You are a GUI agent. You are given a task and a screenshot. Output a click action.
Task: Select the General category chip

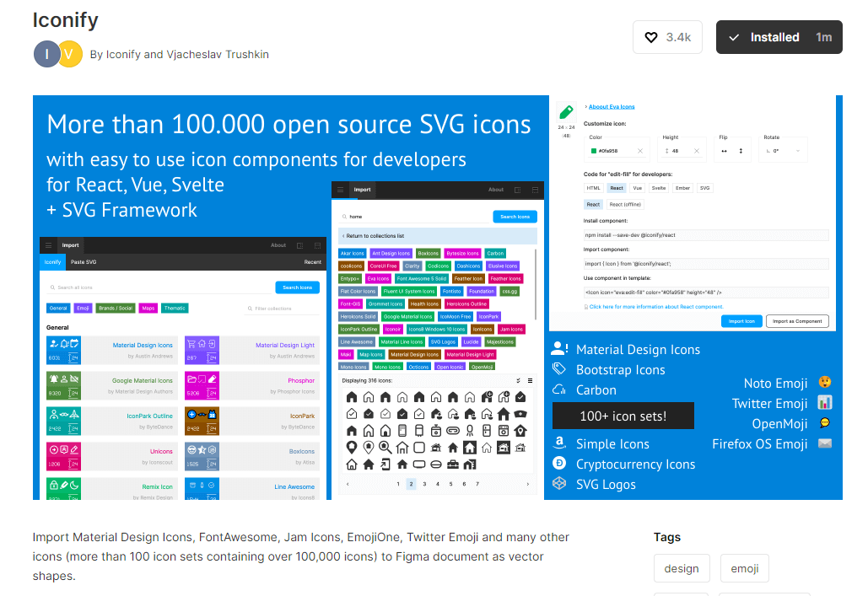58,309
